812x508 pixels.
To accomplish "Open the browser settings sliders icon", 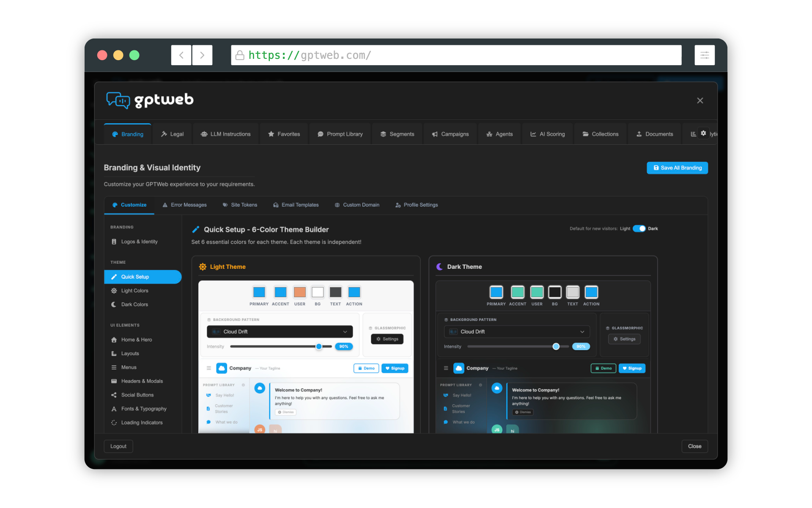I will pos(705,55).
